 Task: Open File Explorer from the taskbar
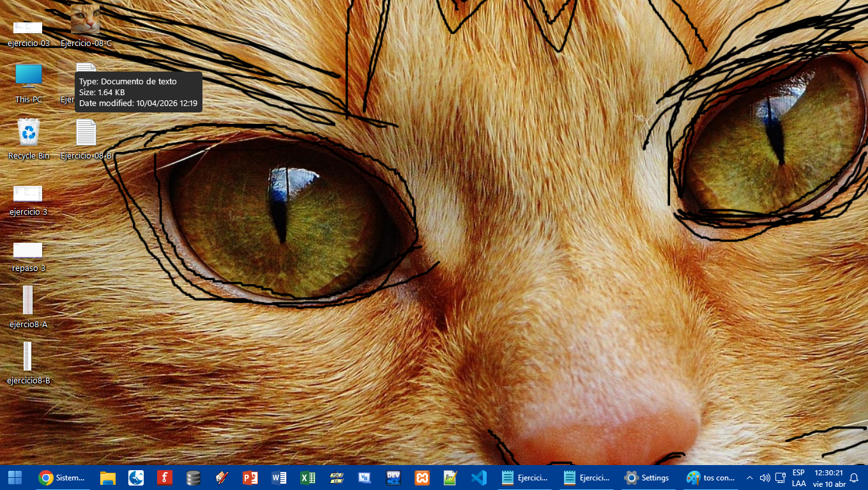point(107,477)
